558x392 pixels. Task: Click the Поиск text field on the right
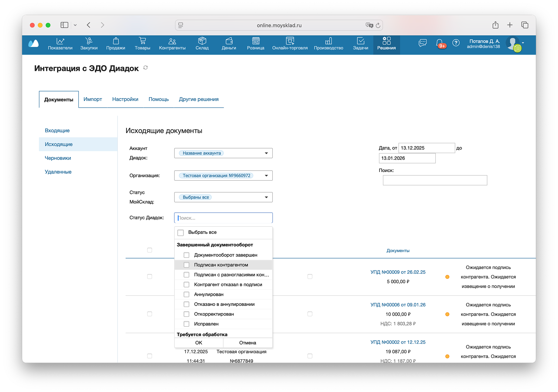[x=435, y=180]
